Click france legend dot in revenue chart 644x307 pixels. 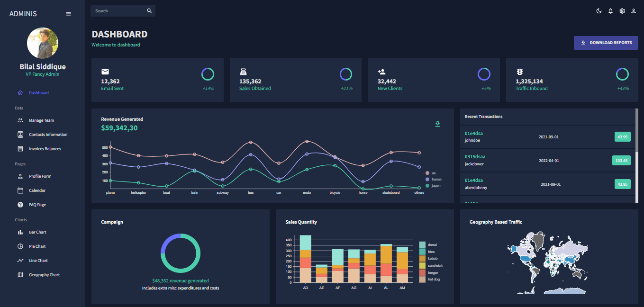[427, 180]
